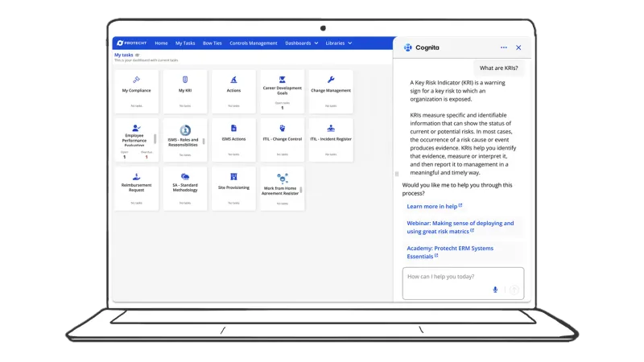Image resolution: width=644 pixels, height=362 pixels.
Task: Click overdue count on Employee Performance Evaluation
Action: [147, 157]
